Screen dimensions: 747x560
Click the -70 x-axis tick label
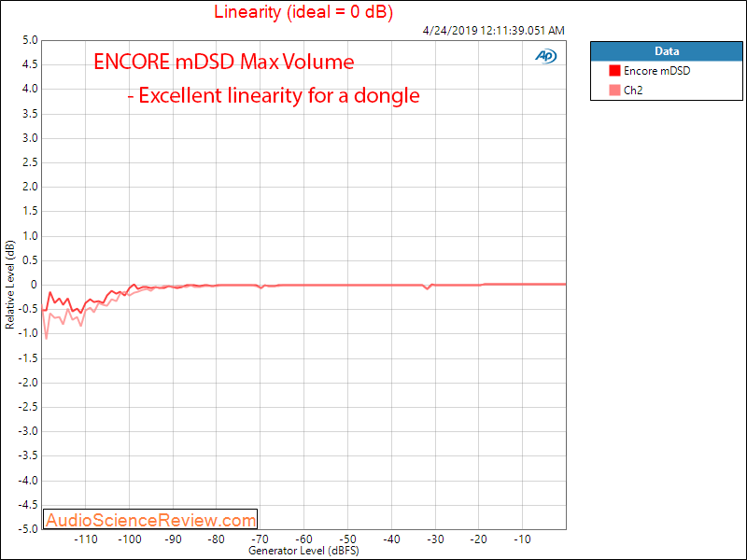pyautogui.click(x=261, y=539)
